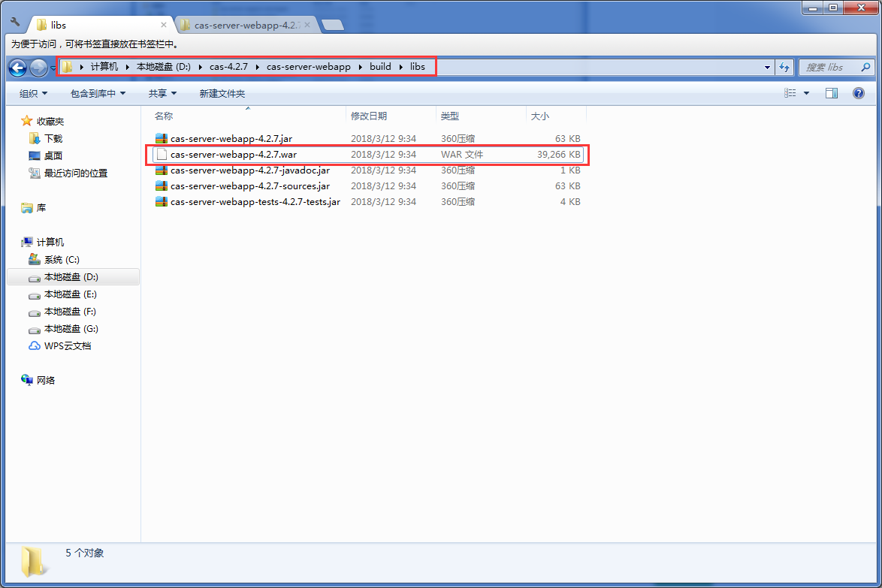Click the WPS云文档 cloud icon
The height and width of the screenshot is (588, 882).
click(x=35, y=345)
